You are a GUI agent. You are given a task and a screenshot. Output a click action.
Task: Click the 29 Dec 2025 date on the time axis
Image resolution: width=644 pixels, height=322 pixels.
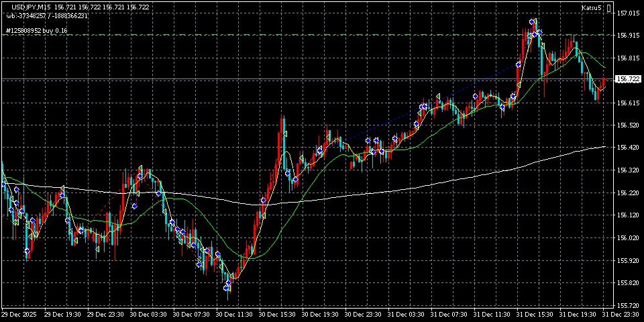[x=19, y=314]
